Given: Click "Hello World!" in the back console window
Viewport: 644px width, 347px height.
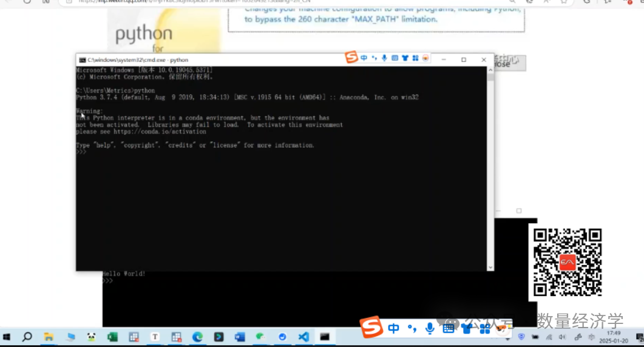Looking at the screenshot, I should 124,274.
